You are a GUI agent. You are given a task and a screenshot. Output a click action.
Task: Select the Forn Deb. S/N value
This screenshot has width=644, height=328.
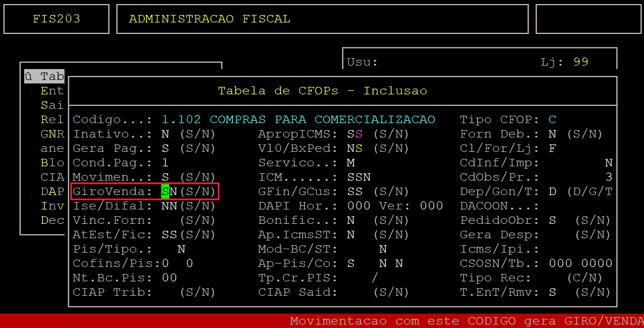click(x=552, y=134)
